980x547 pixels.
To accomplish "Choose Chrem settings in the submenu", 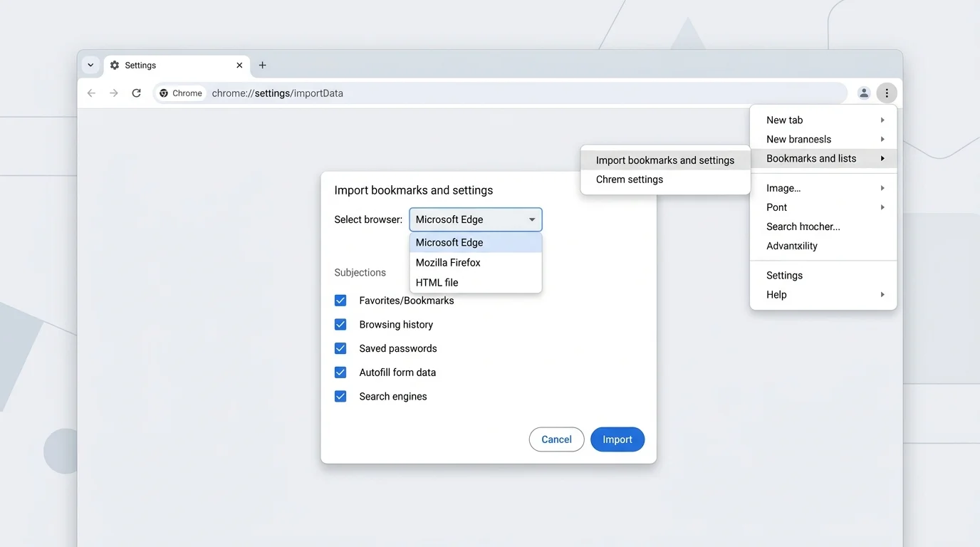I will point(665,179).
